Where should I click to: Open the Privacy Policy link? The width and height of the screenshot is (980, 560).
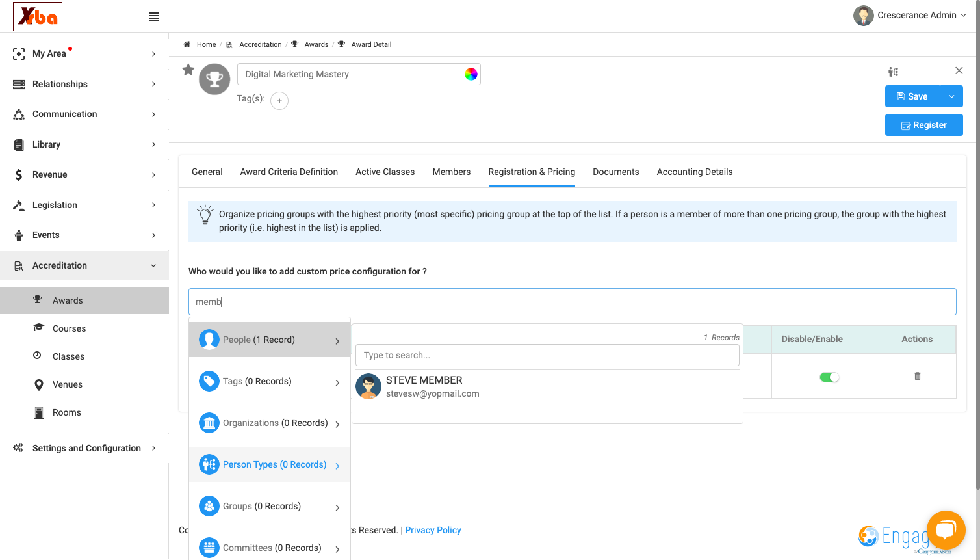pyautogui.click(x=433, y=530)
